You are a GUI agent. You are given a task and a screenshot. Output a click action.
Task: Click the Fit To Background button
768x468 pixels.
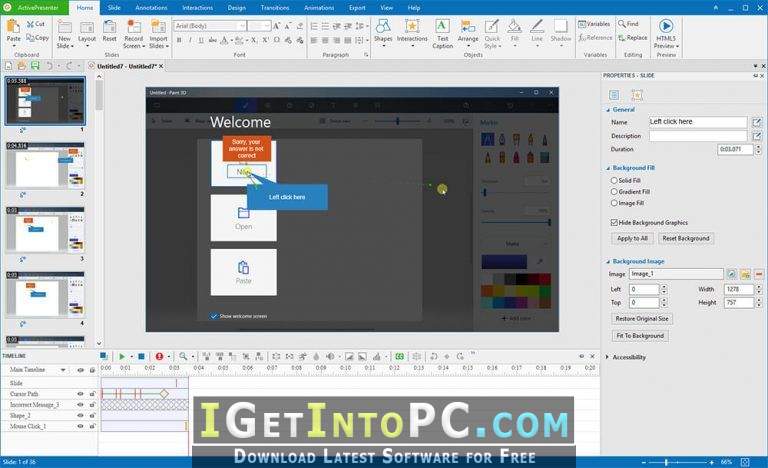click(640, 336)
